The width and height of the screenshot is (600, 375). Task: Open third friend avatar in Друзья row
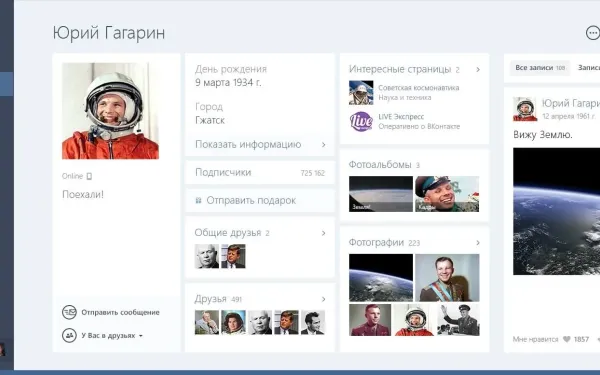pos(260,322)
